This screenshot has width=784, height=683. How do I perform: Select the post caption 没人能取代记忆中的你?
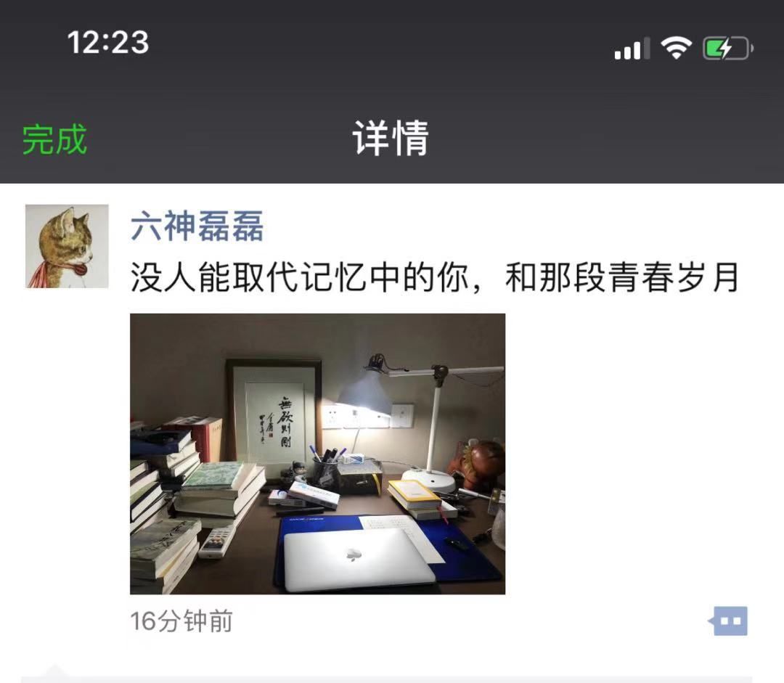[300, 277]
